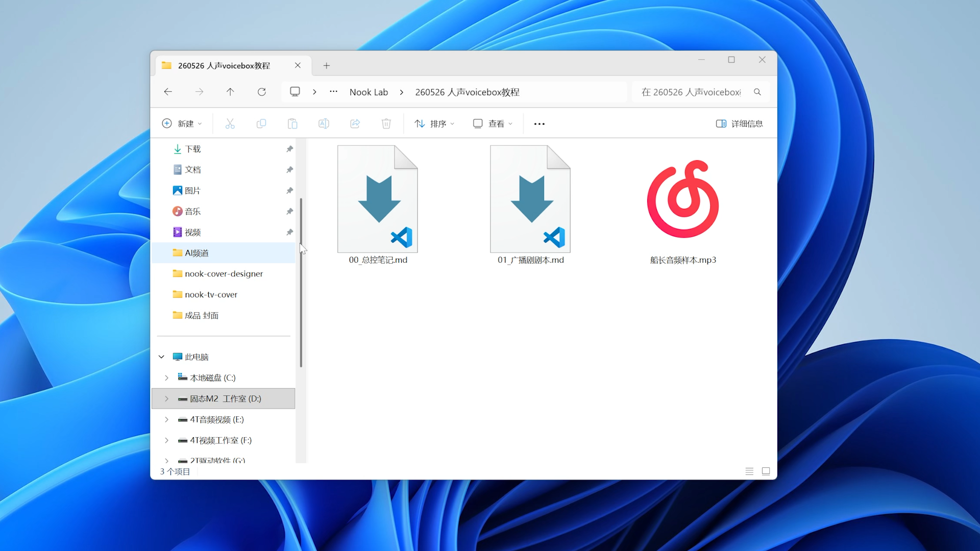The width and height of the screenshot is (980, 551).
Task: Maximize the File Explorer window
Action: pyautogui.click(x=731, y=60)
